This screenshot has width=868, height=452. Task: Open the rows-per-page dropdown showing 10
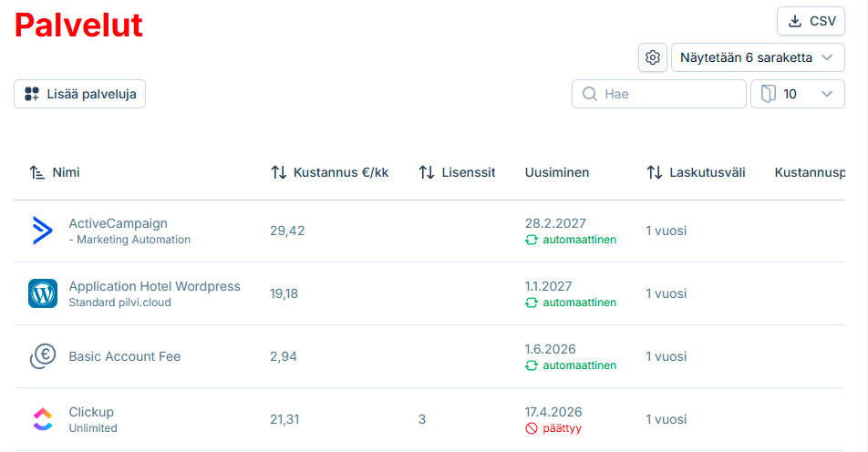(797, 94)
